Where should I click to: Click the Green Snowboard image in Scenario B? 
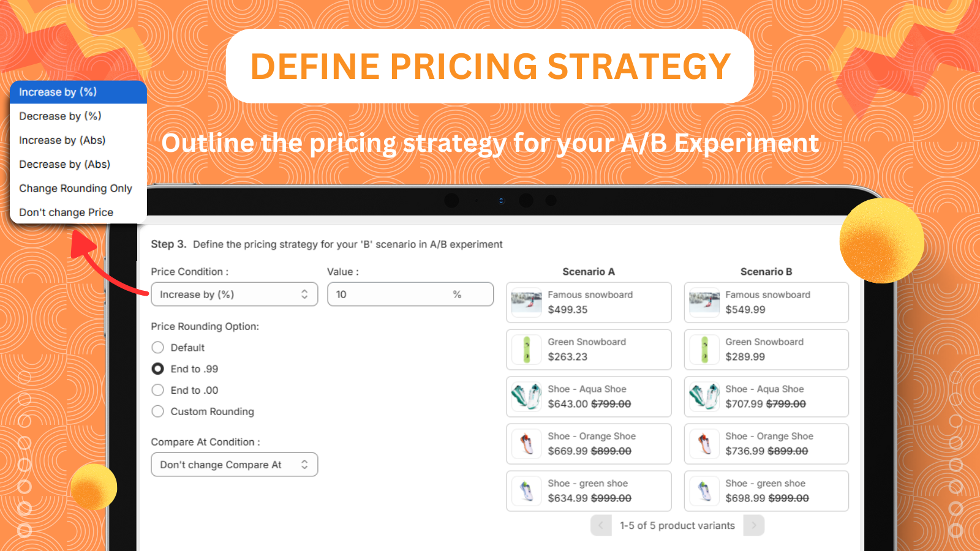[704, 350]
